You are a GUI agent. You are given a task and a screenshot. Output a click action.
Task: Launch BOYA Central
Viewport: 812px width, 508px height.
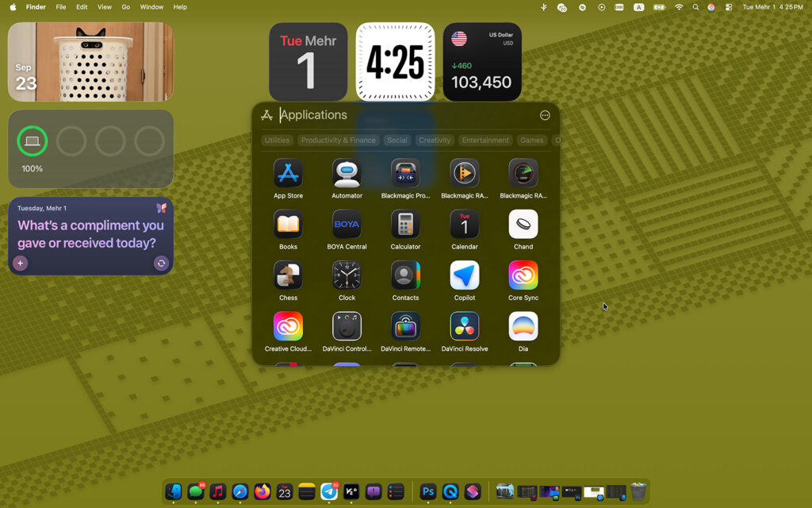point(347,224)
